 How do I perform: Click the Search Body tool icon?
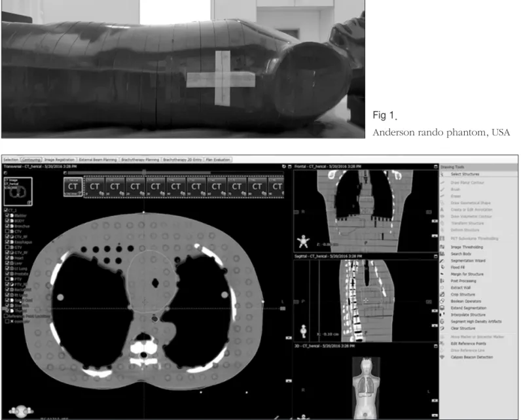pos(442,254)
